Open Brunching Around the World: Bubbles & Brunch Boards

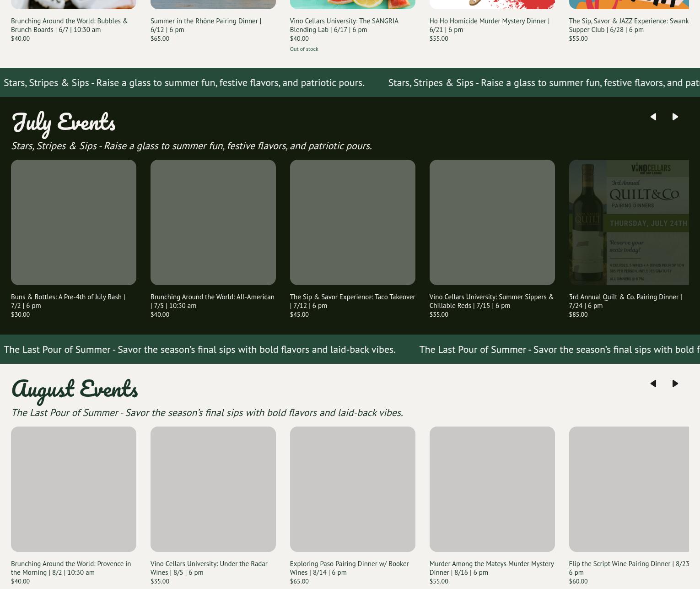pos(70,25)
